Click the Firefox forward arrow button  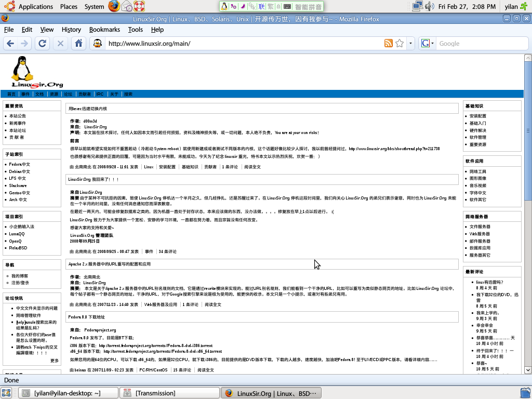point(24,44)
